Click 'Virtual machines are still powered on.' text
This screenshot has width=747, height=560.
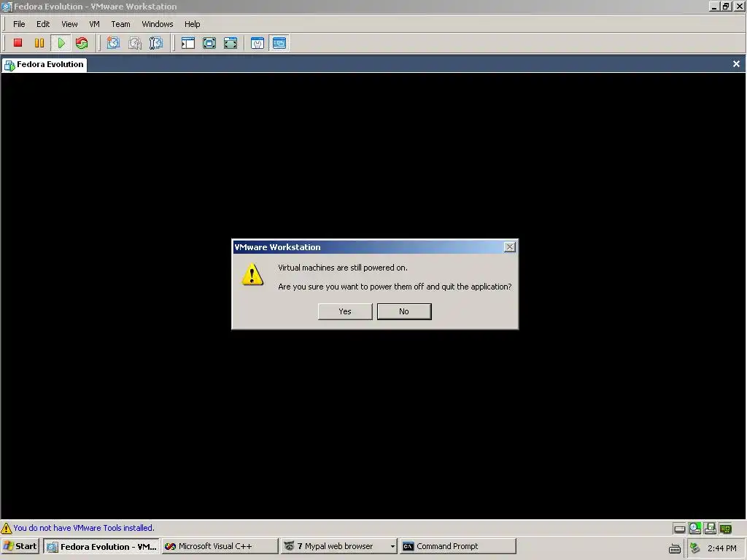(343, 268)
